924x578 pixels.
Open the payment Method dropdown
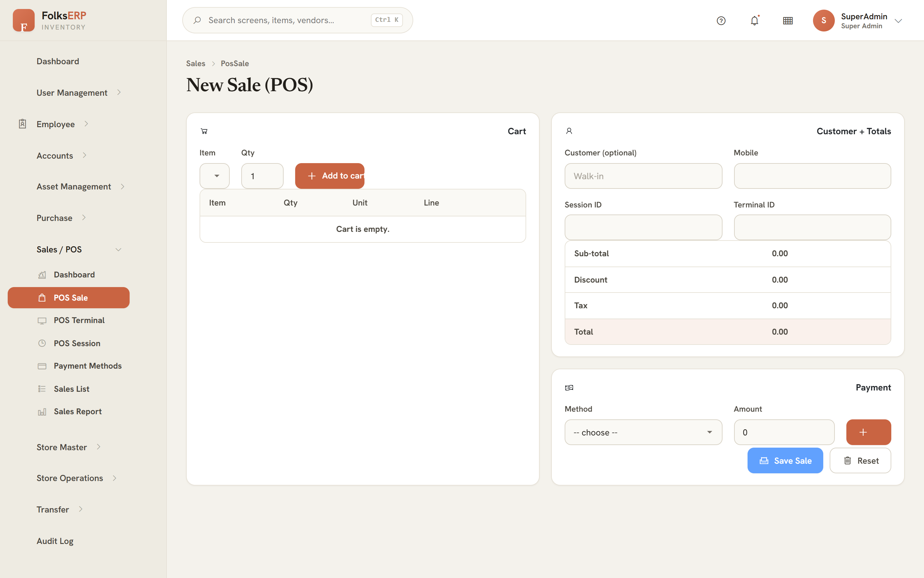tap(643, 432)
